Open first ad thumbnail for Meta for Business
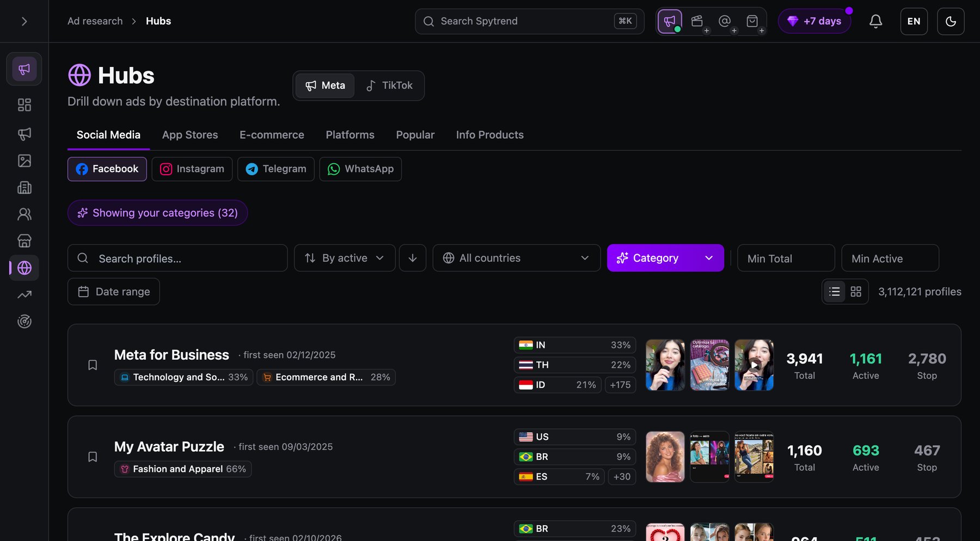This screenshot has width=980, height=541. [x=665, y=365]
